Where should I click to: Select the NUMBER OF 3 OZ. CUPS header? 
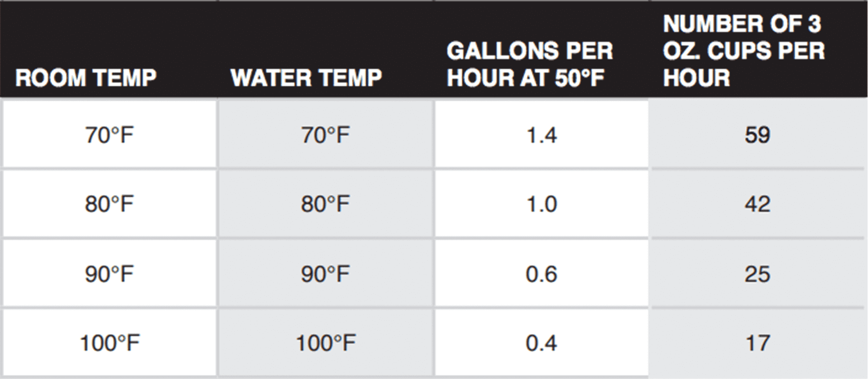(x=744, y=51)
